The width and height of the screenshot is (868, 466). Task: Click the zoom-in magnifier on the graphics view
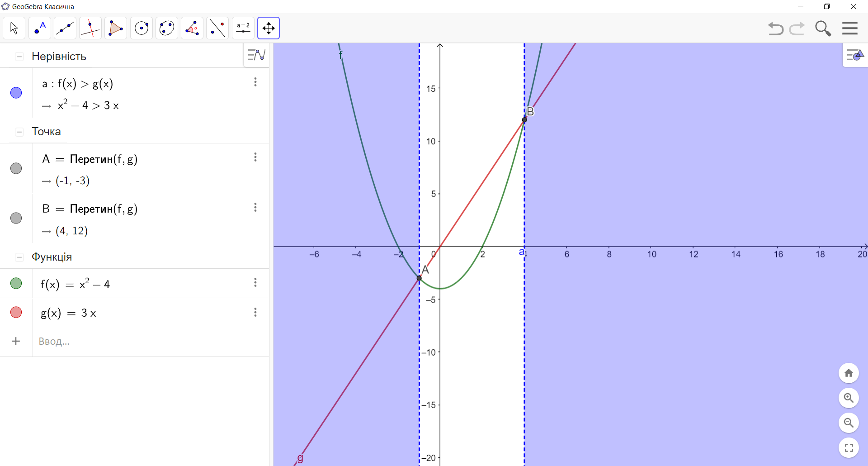click(849, 398)
